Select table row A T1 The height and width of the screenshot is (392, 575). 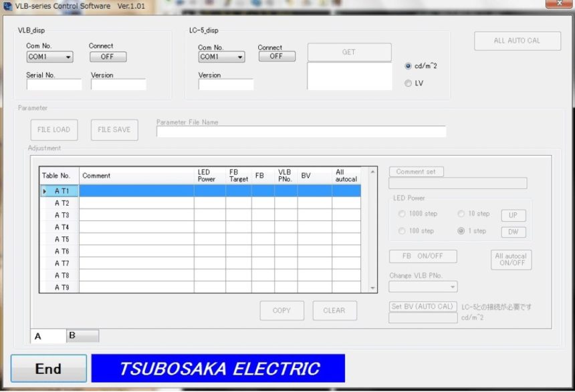click(x=200, y=191)
